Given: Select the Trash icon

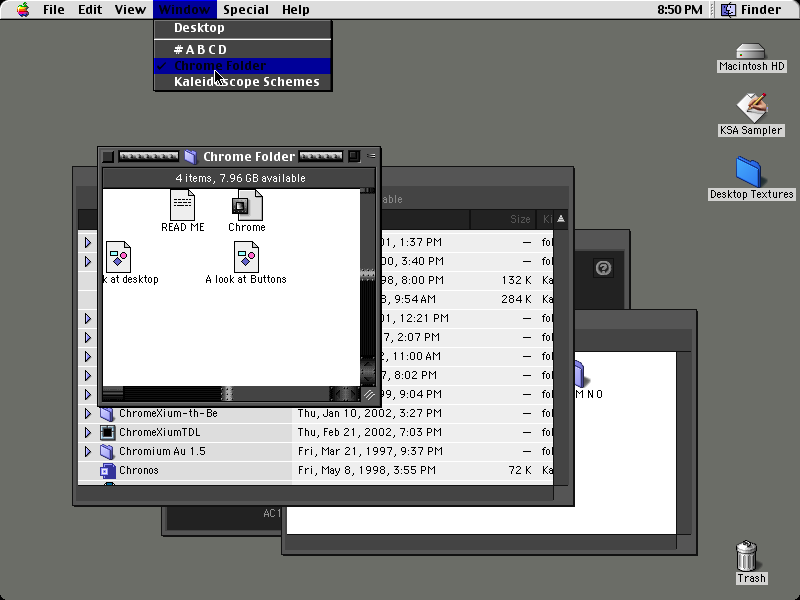Looking at the screenshot, I should coord(746,556).
